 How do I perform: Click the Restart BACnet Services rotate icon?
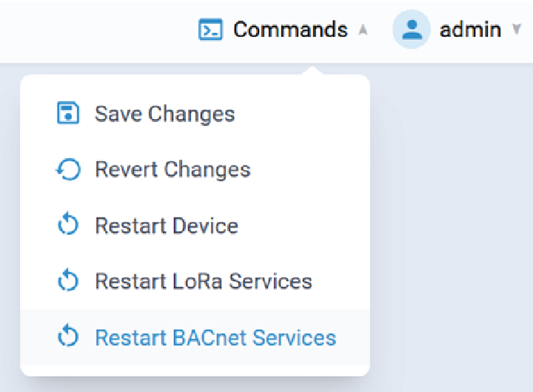(68, 338)
